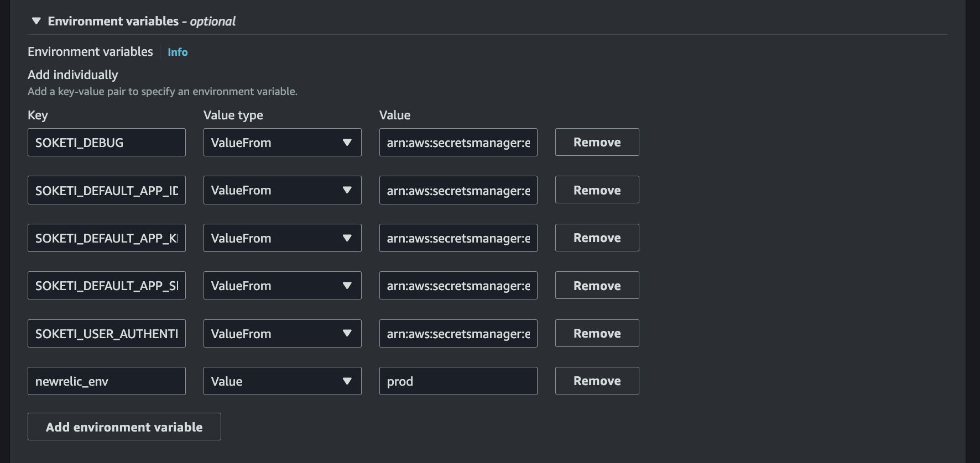Edit the SOKETI_DEBUG key field

[x=107, y=143]
